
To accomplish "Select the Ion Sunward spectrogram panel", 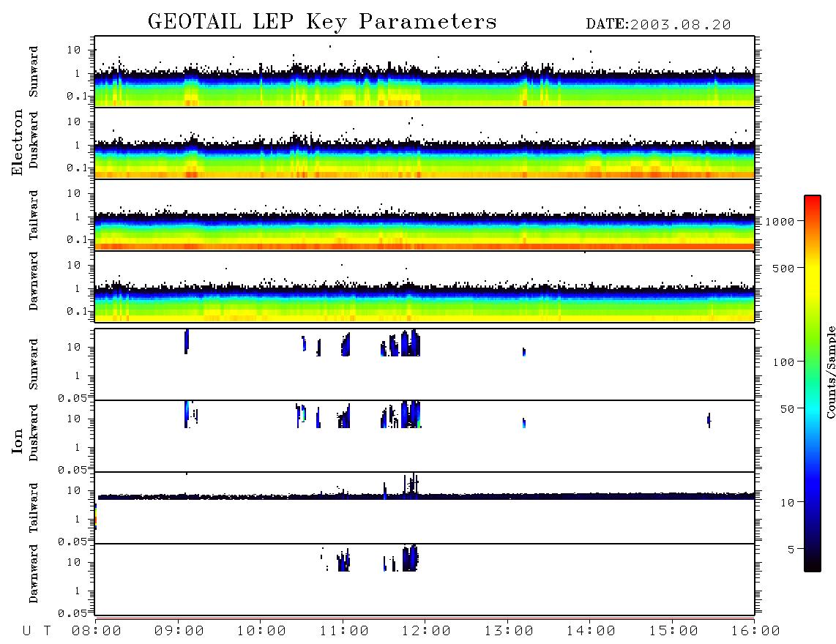I will (425, 364).
